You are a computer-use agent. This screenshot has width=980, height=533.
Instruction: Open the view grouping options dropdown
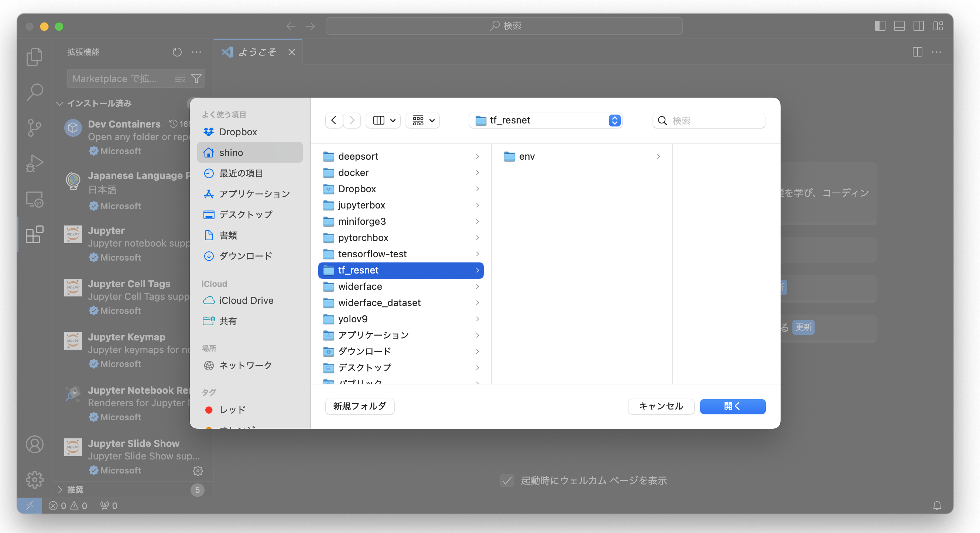click(x=422, y=120)
